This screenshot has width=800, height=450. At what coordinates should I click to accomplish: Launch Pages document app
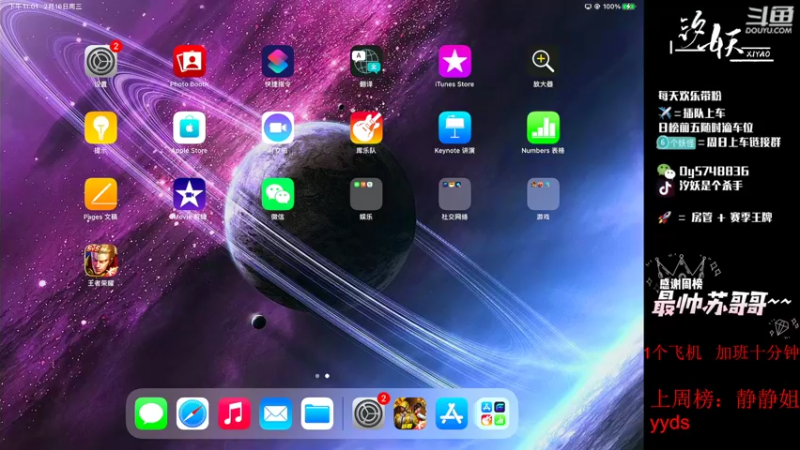[x=101, y=194]
